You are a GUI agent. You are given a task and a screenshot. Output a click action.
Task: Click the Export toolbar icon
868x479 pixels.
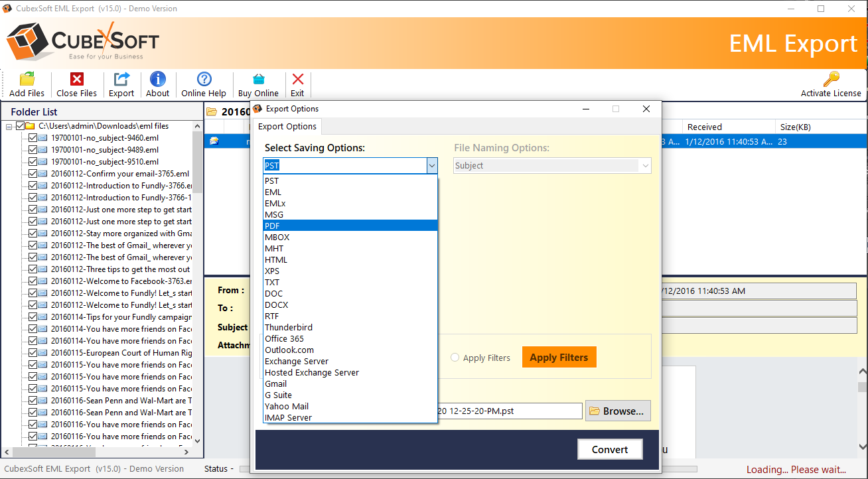pos(121,79)
